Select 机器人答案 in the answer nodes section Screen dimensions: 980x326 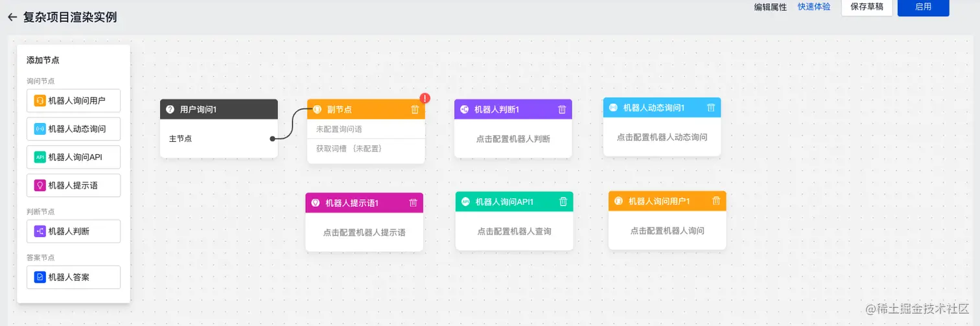tap(74, 277)
